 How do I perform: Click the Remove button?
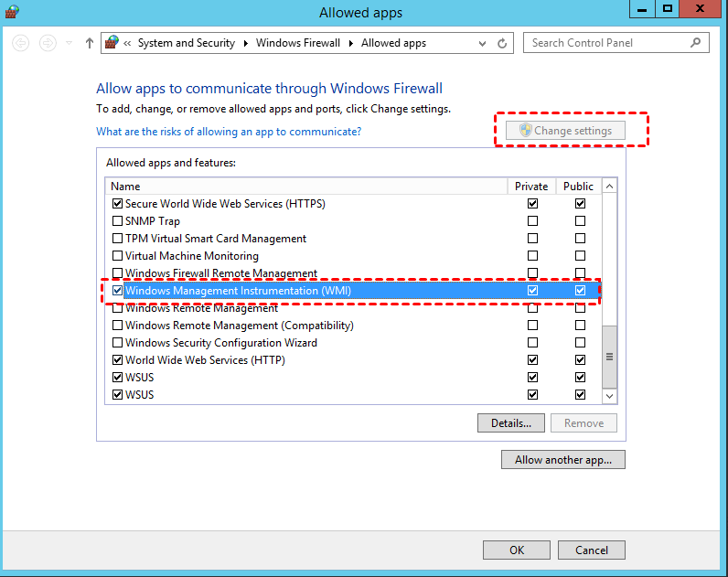583,422
